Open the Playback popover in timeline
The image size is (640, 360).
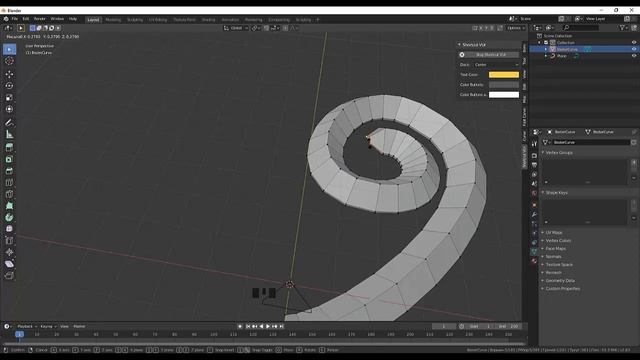tap(27, 327)
